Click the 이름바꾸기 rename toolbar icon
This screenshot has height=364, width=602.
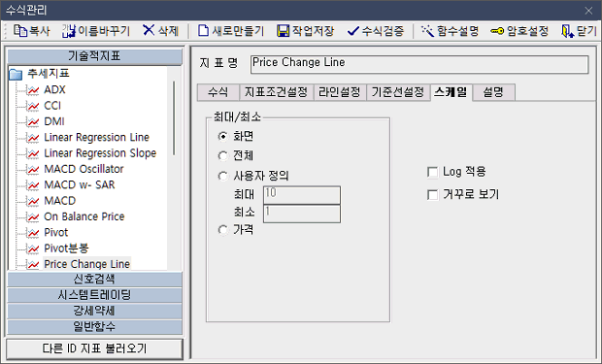pyautogui.click(x=69, y=31)
